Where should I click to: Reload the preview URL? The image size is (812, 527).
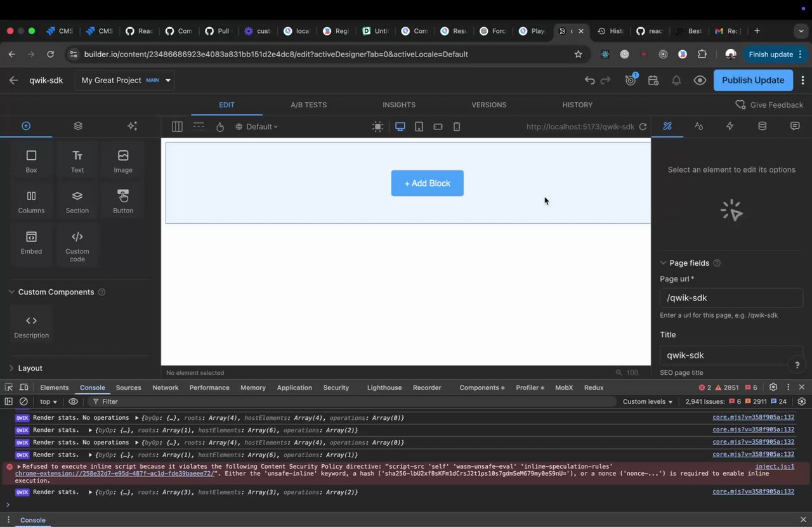click(x=643, y=127)
